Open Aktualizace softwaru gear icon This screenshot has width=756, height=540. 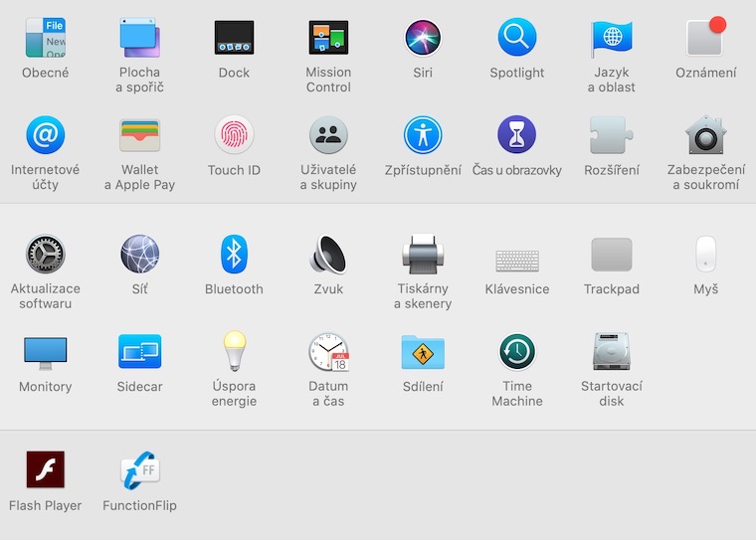tap(46, 255)
